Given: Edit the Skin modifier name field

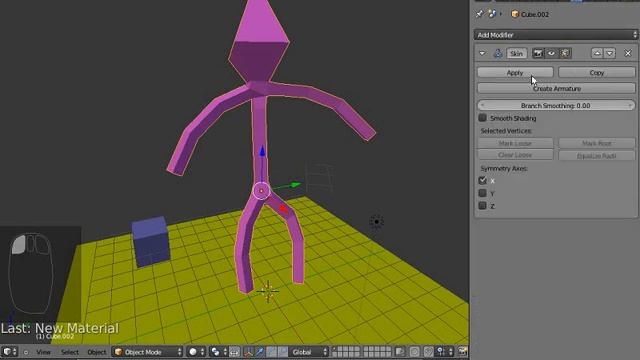Looking at the screenshot, I should click(x=516, y=53).
